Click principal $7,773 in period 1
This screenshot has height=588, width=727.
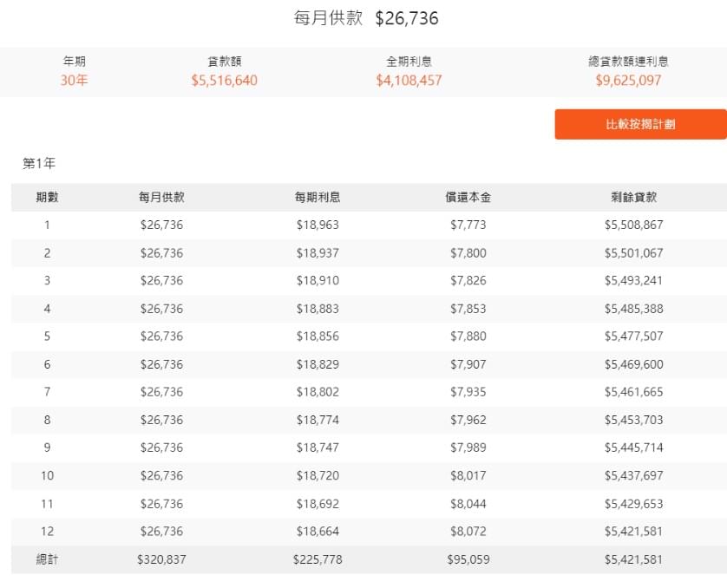click(468, 225)
